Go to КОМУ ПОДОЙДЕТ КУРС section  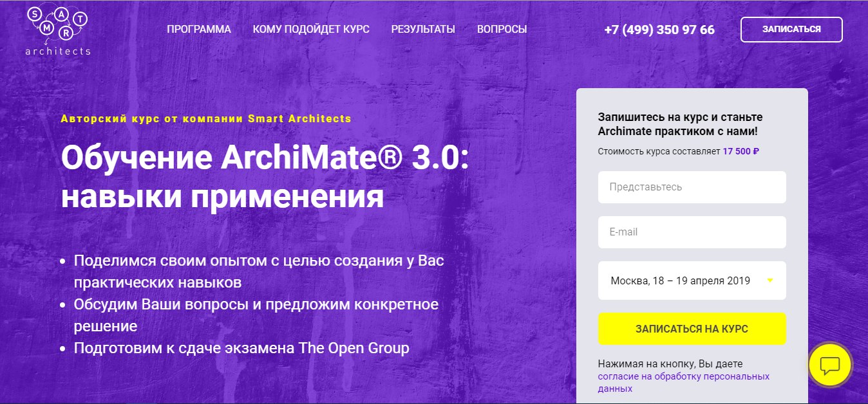(x=311, y=30)
